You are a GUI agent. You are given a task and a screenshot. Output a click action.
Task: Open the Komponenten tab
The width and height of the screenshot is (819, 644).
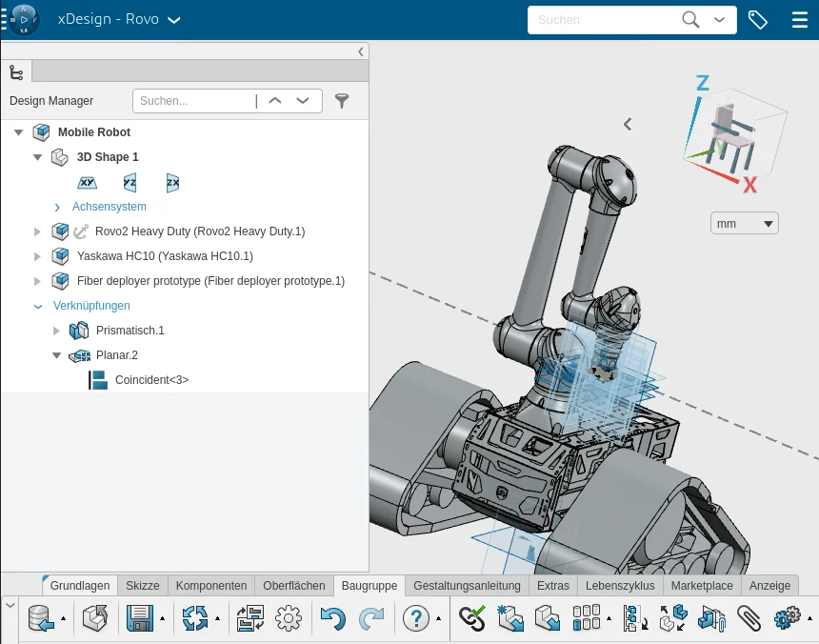[211, 586]
